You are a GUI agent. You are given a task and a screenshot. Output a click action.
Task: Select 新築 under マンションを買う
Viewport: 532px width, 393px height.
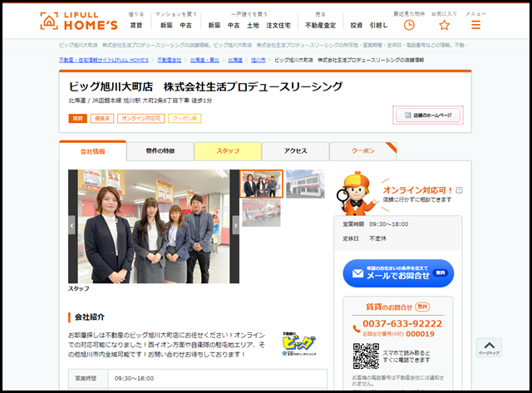coord(166,25)
